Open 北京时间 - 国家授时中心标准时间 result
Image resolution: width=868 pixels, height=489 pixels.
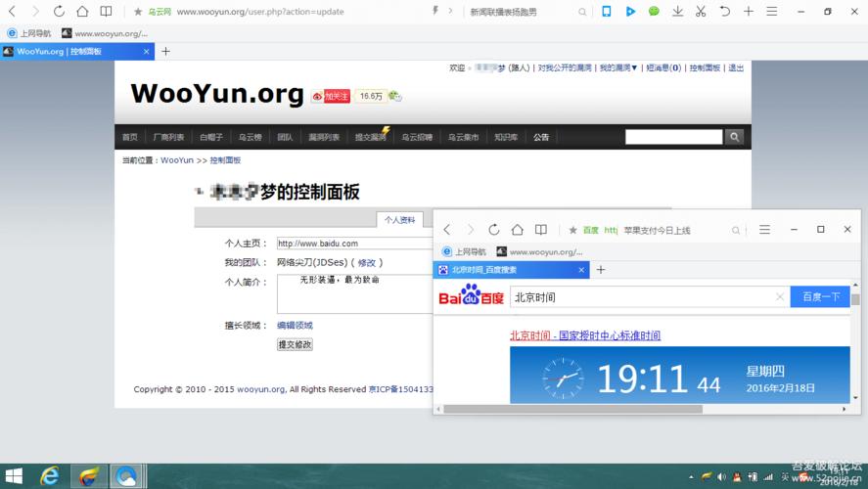point(585,335)
